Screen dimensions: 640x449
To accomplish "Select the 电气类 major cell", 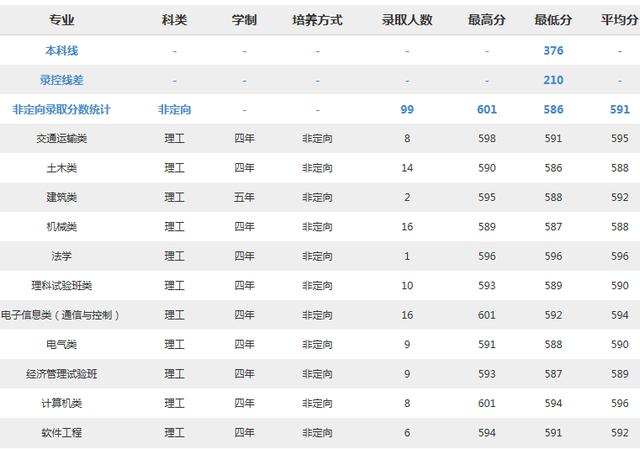I will 62,345.
